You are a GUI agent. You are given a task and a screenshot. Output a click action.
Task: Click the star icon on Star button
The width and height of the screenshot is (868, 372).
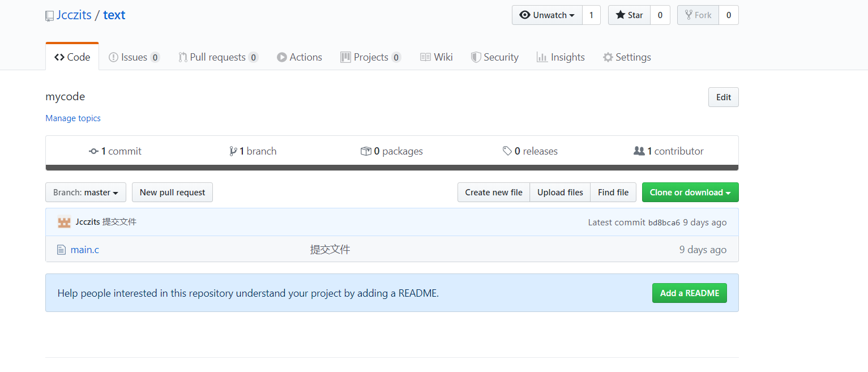621,15
